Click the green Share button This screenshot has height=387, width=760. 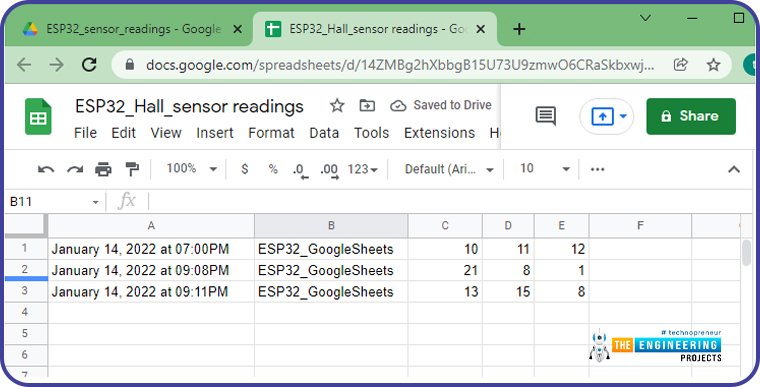click(691, 116)
